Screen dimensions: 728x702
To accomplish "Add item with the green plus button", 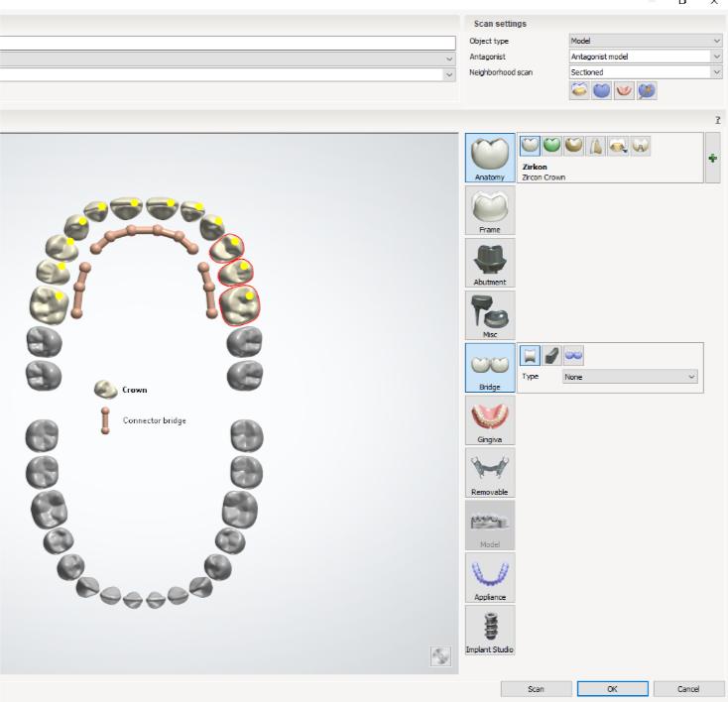I will tap(713, 159).
